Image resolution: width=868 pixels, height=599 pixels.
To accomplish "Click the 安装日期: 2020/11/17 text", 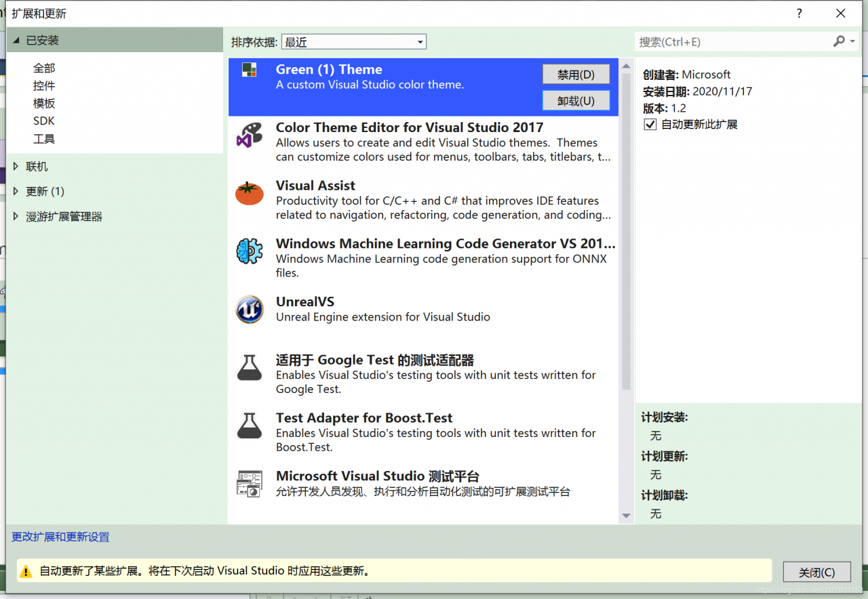I will [x=697, y=91].
